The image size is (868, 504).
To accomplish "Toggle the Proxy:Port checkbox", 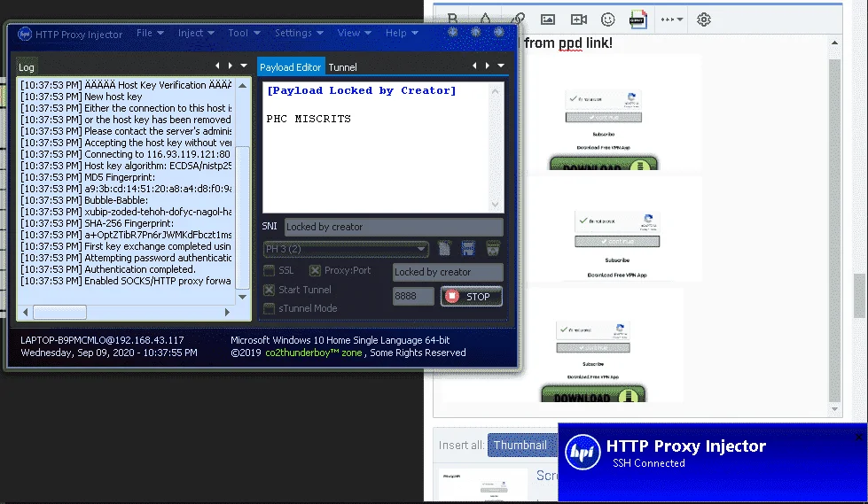I will [x=315, y=270].
